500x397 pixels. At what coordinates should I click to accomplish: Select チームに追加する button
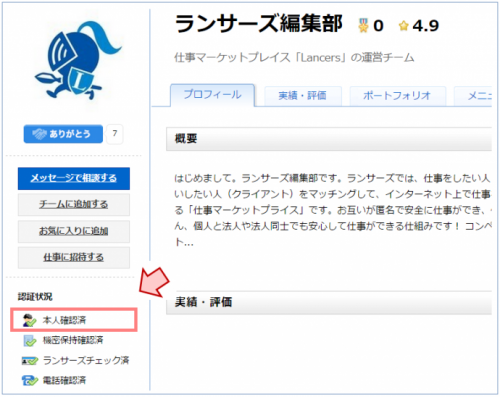point(74,204)
